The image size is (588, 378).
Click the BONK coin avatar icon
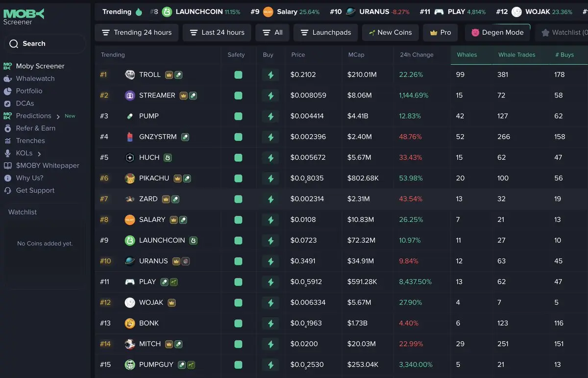pyautogui.click(x=130, y=323)
